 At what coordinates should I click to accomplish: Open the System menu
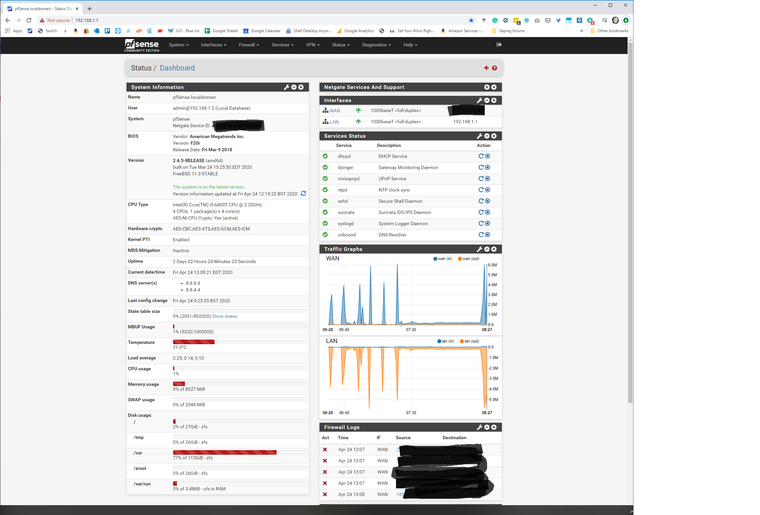(x=178, y=45)
